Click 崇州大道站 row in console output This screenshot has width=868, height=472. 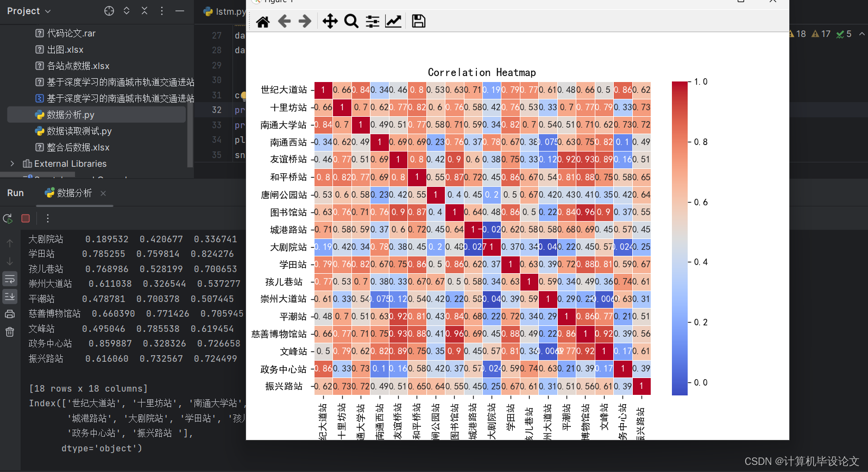pyautogui.click(x=134, y=284)
